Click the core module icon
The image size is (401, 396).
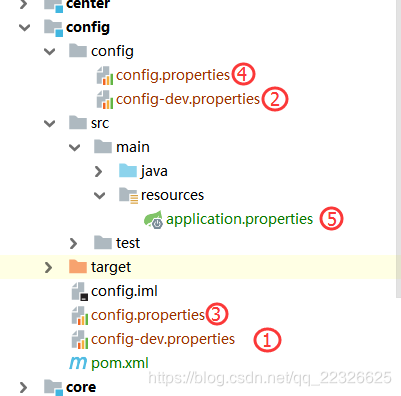(53, 388)
